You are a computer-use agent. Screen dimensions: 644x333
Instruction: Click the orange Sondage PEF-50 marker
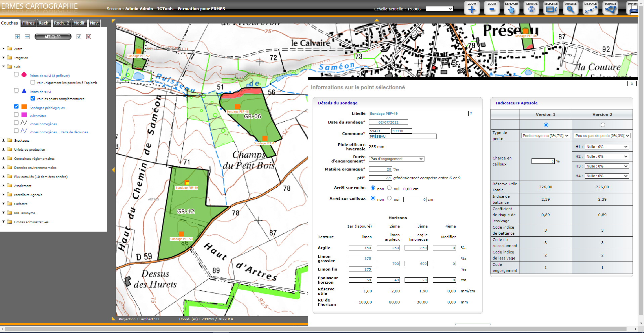coord(181,234)
